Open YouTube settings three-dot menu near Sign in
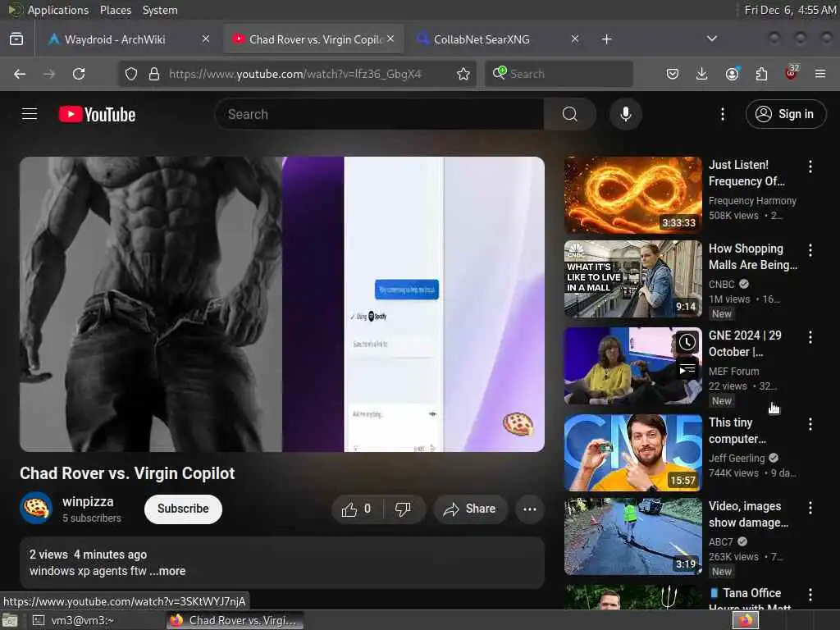840x630 pixels. tap(722, 114)
